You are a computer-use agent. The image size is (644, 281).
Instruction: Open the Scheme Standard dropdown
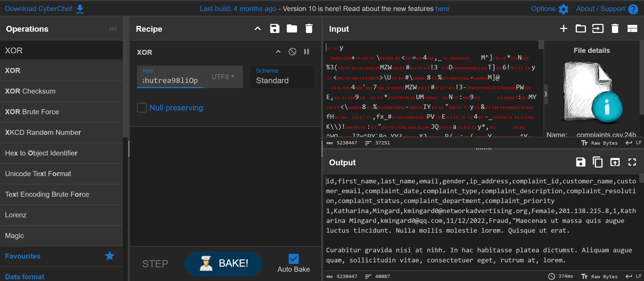[x=282, y=77]
